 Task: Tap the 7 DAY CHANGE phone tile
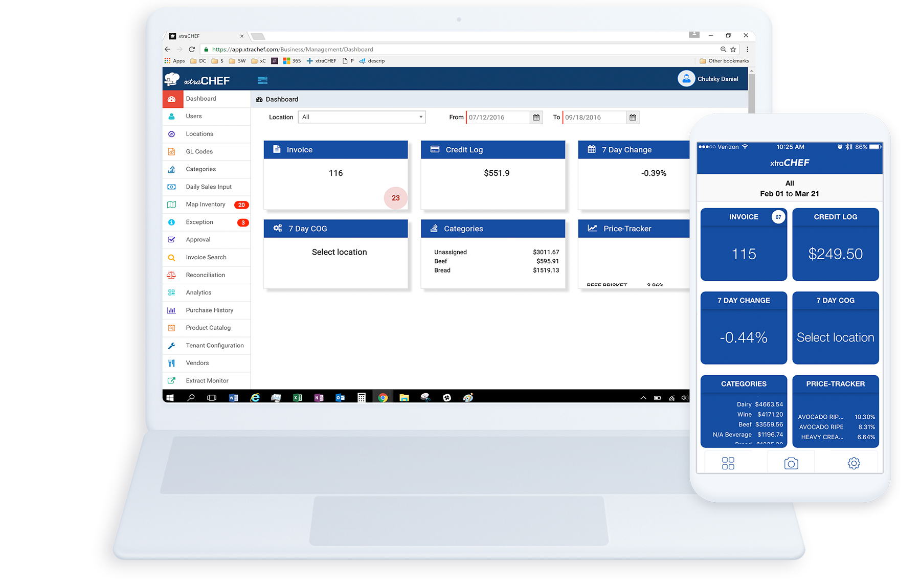pos(744,328)
